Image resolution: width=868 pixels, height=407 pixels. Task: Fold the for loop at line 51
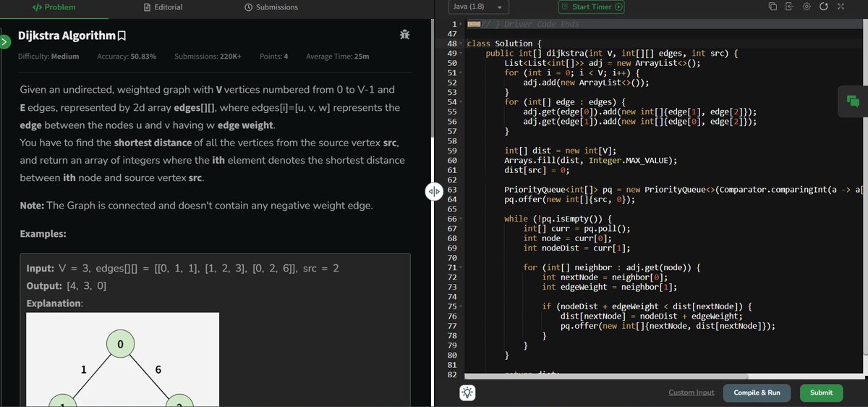pyautogui.click(x=461, y=73)
